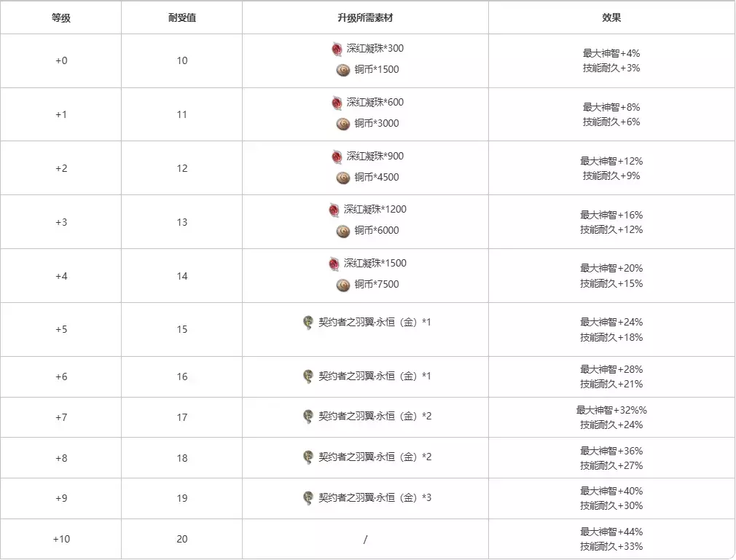
Task: Click the feather wing icon in the +5 row
Action: 308,322
